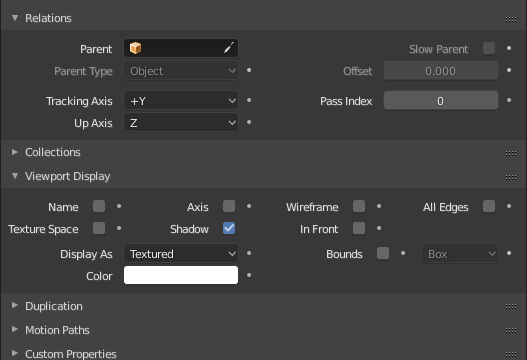
Task: Click the Parent field object cube icon
Action: point(135,48)
